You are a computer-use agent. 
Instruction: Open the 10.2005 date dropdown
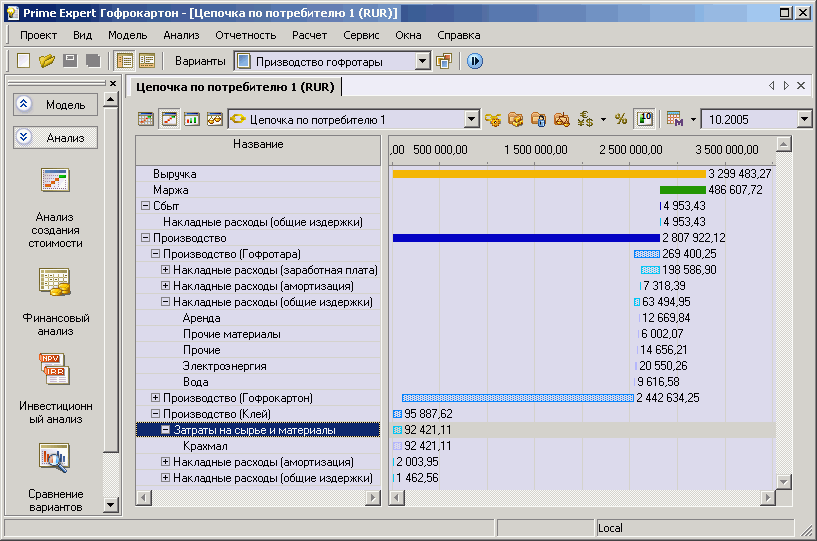[x=804, y=119]
